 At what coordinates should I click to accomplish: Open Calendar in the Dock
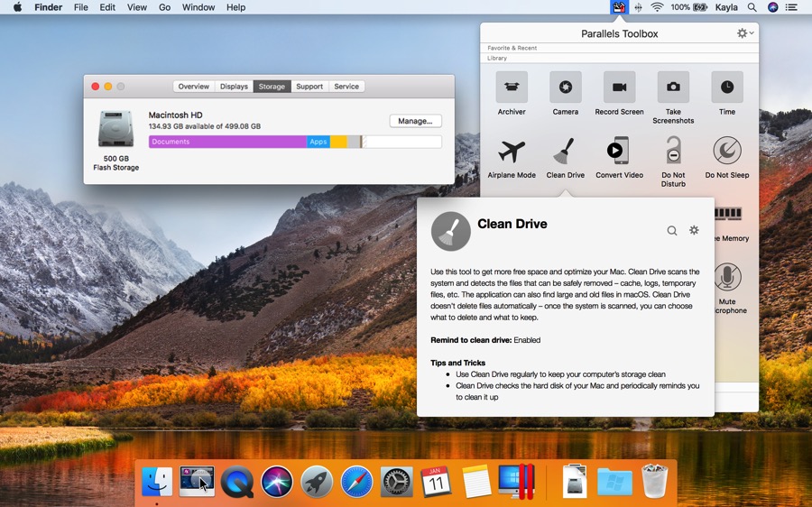point(436,482)
